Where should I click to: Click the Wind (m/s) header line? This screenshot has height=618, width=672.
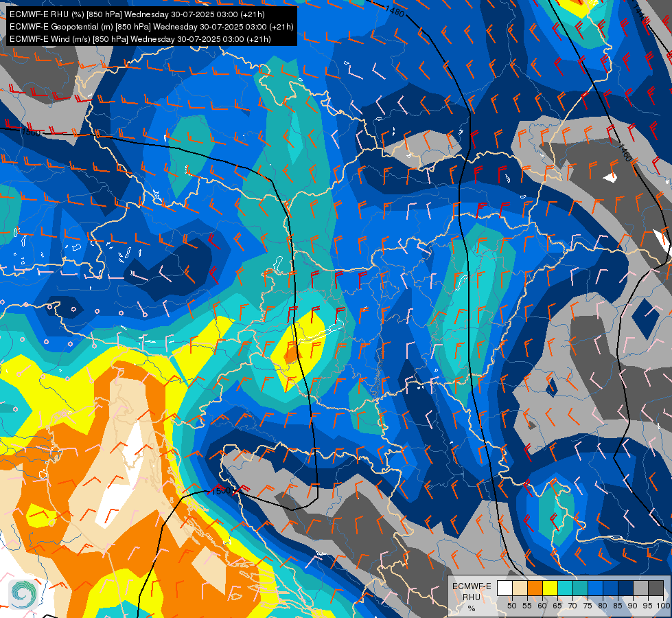tap(140, 39)
